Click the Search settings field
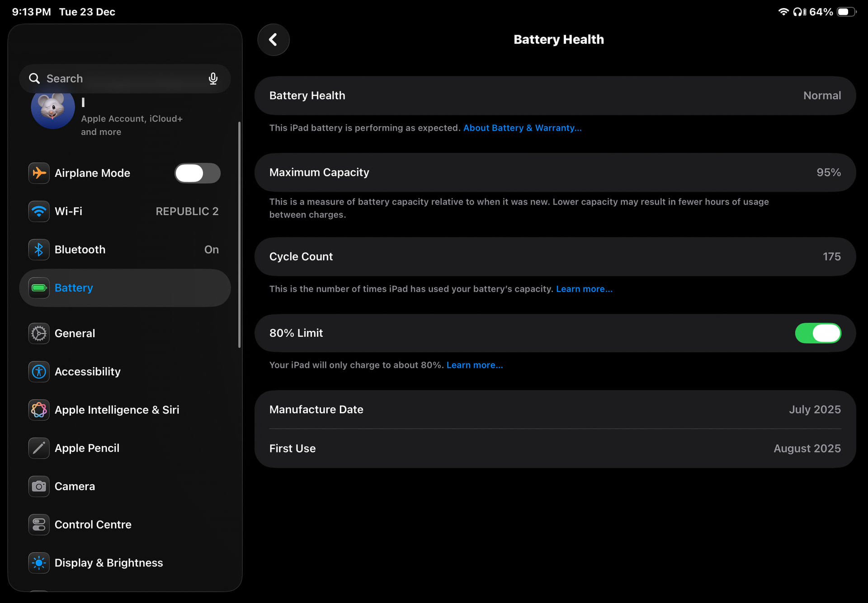 click(118, 79)
